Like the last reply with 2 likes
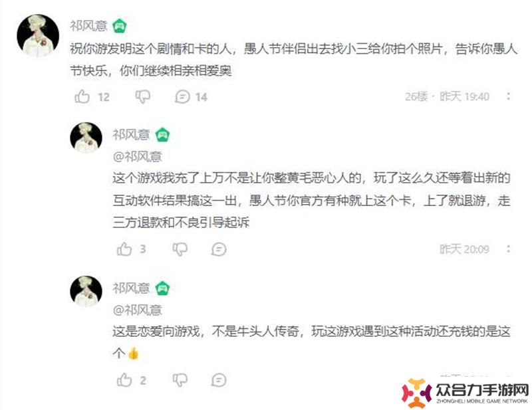 click(x=124, y=380)
